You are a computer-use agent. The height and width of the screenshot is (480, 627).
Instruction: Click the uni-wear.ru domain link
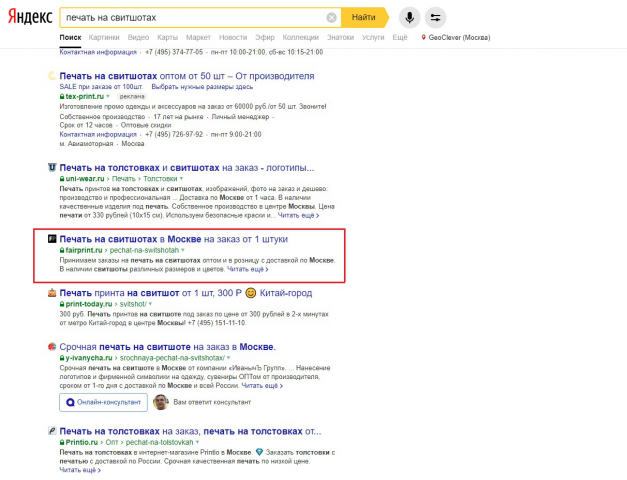click(x=85, y=178)
